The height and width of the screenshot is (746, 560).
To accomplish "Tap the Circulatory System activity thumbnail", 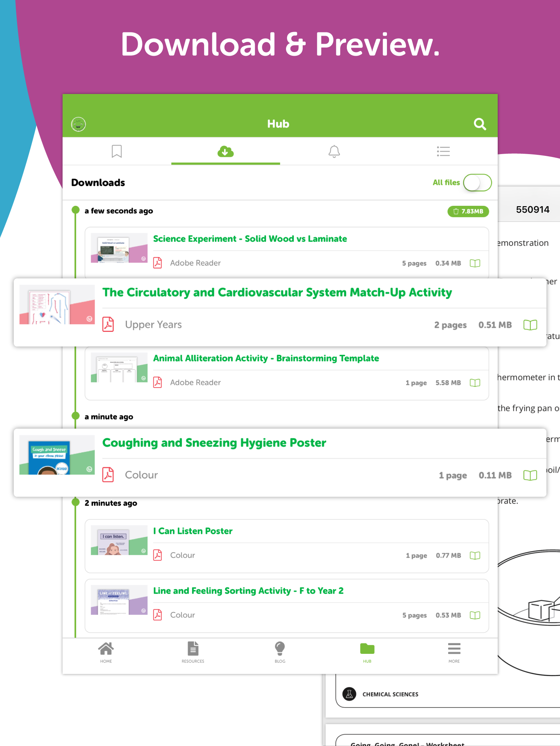I will coord(57,305).
